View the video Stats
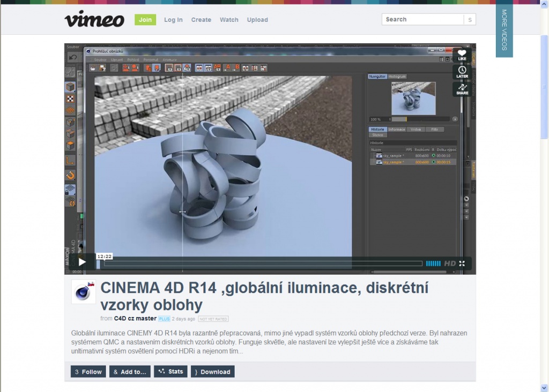This screenshot has height=392, width=549. [x=171, y=371]
